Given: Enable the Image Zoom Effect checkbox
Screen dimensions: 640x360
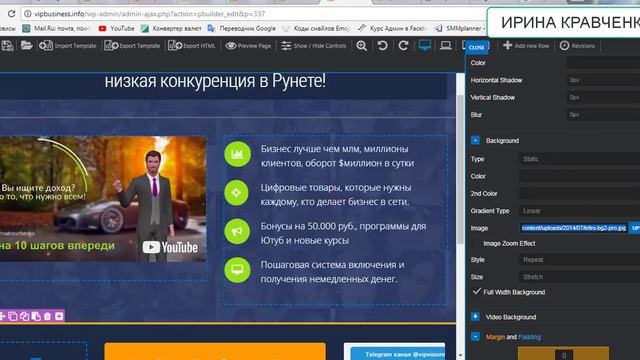Looking at the screenshot, I should click(476, 244).
